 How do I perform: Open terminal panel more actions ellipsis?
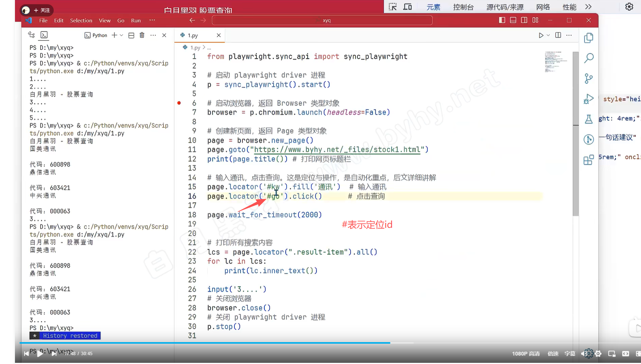pyautogui.click(x=153, y=35)
